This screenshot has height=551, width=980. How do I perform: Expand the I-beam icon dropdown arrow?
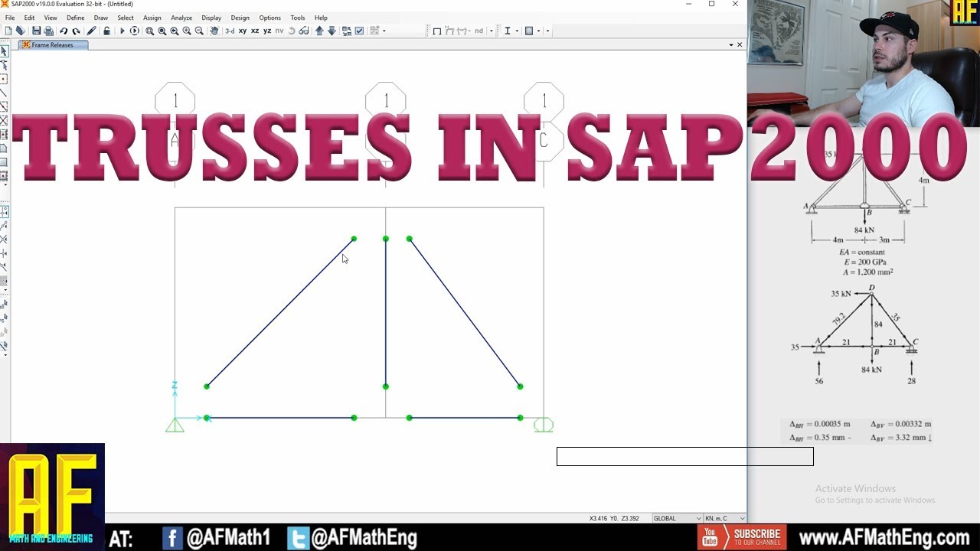tap(517, 31)
